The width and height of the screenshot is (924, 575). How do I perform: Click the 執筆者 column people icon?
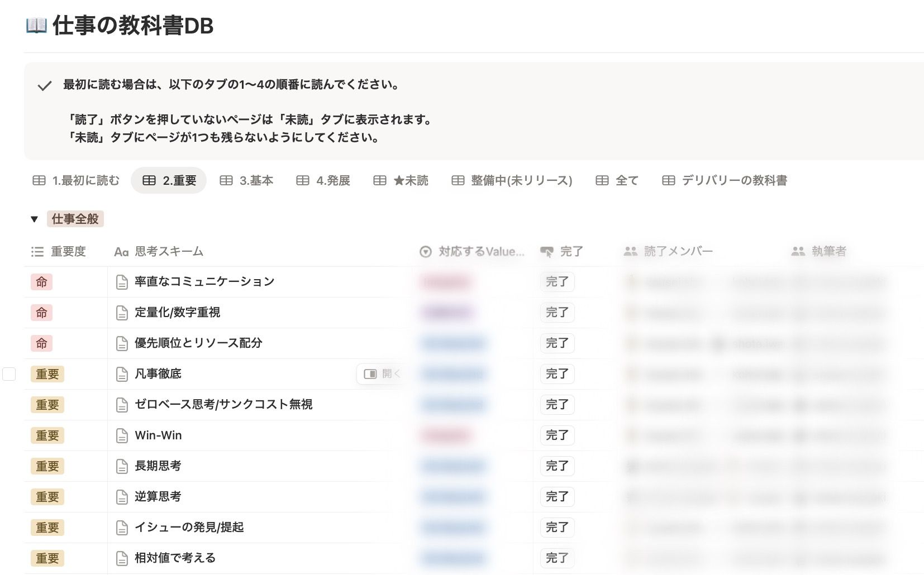pos(798,252)
